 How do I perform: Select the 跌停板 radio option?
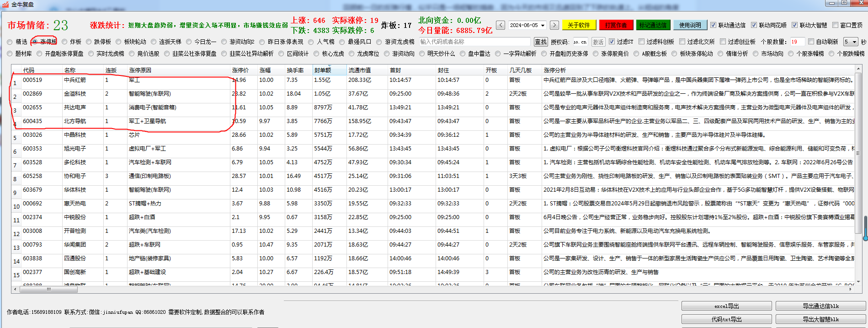coord(89,42)
